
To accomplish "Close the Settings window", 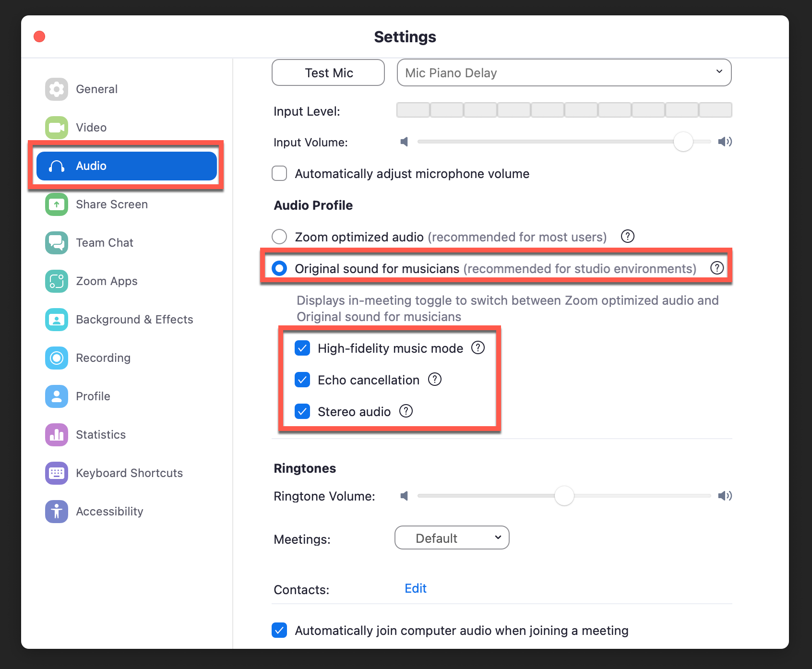I will tap(39, 36).
